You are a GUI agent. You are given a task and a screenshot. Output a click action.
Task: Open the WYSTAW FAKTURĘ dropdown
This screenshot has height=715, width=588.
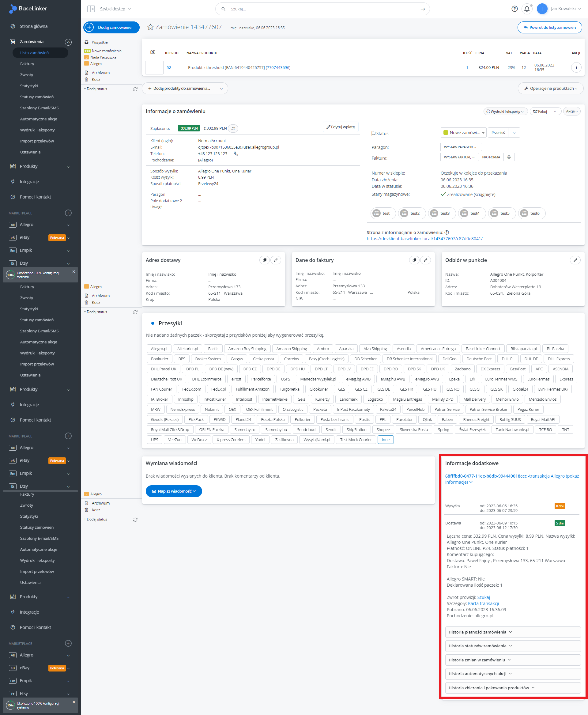point(459,157)
